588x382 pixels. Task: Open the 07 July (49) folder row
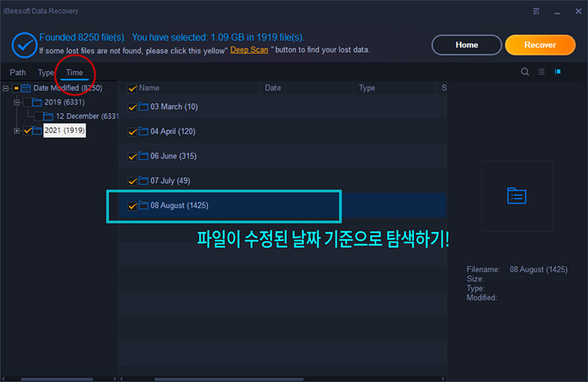point(283,181)
